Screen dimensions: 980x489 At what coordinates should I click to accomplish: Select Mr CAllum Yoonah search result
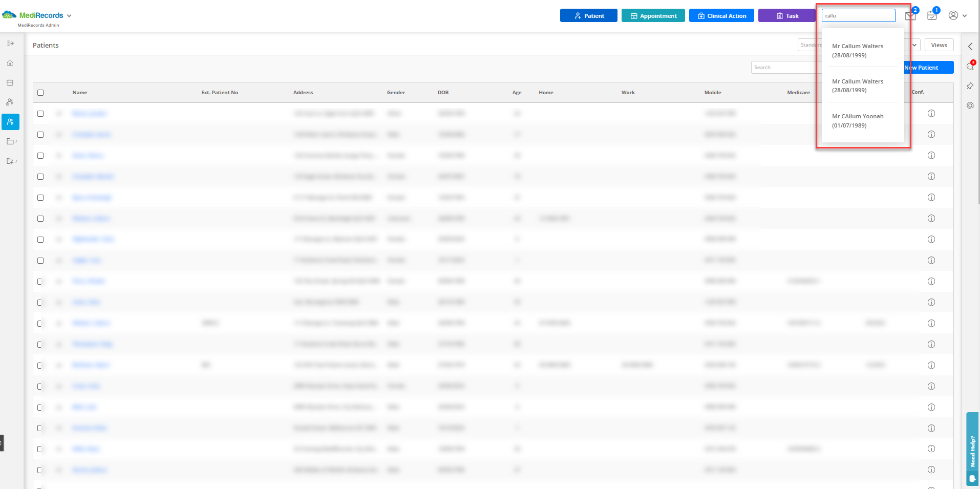tap(863, 121)
